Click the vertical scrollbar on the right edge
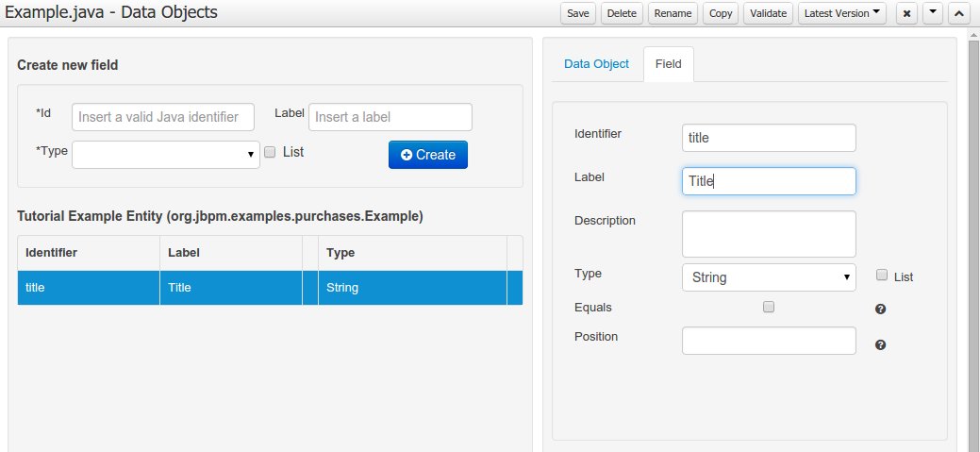The image size is (980, 452). coord(973,236)
